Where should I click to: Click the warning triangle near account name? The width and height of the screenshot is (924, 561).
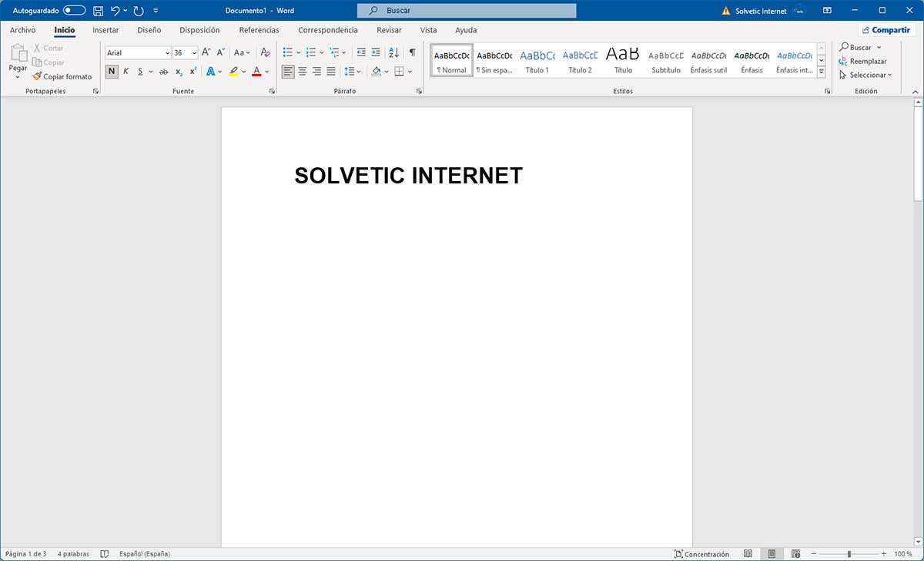click(x=725, y=11)
